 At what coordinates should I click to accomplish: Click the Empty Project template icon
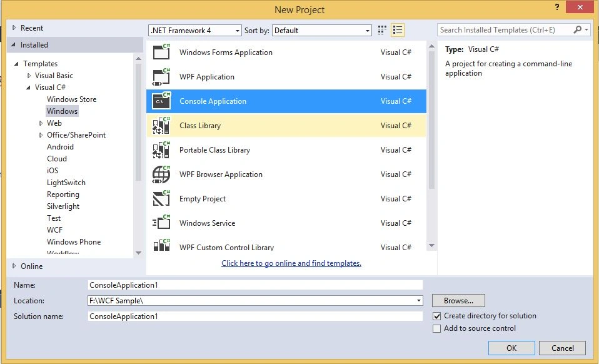click(161, 199)
